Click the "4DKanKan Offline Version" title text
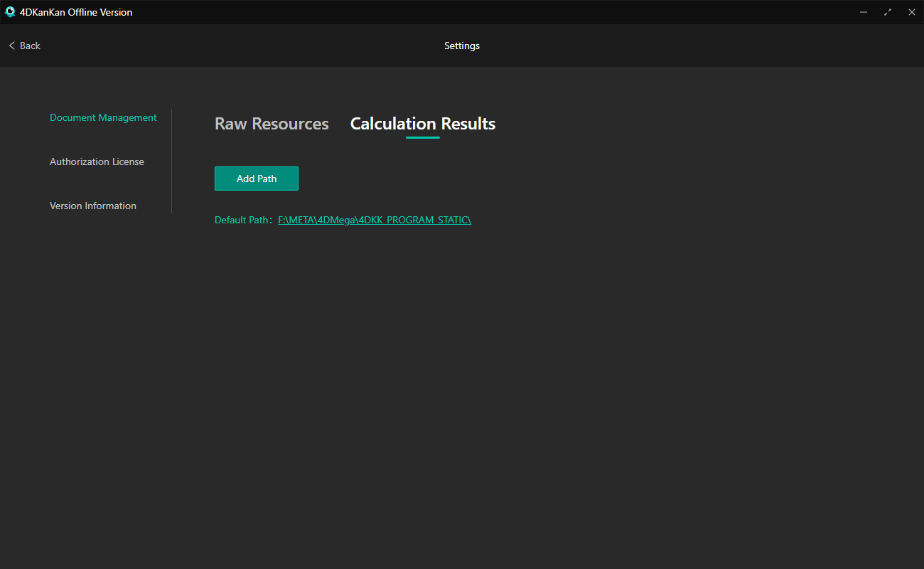The image size is (924, 569). click(x=76, y=12)
